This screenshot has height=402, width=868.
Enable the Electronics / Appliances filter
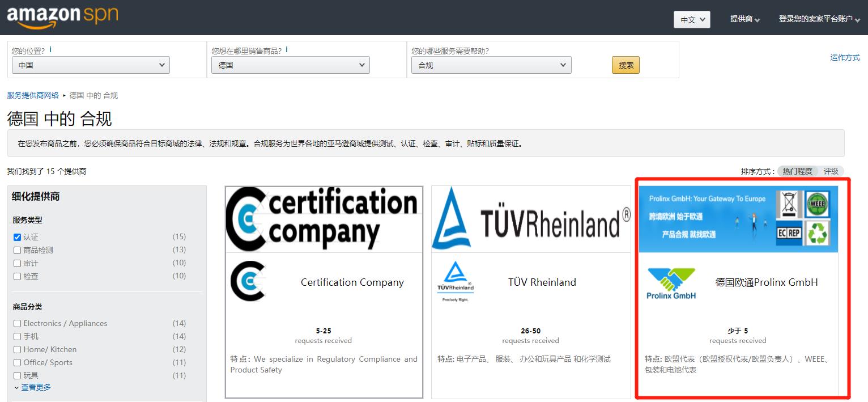tap(17, 323)
